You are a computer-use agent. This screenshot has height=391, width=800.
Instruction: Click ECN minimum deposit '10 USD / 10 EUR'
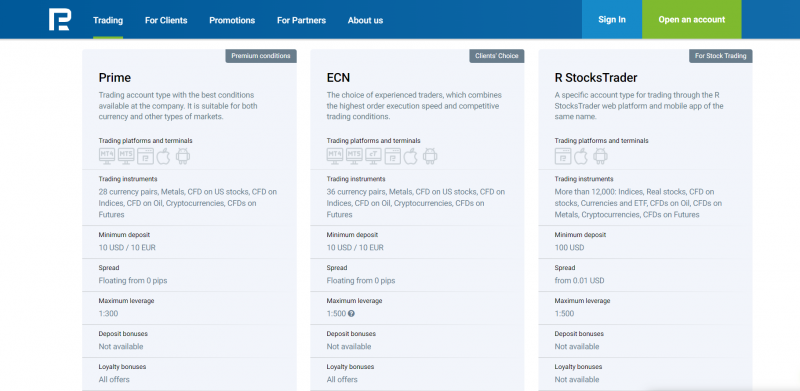coord(355,248)
